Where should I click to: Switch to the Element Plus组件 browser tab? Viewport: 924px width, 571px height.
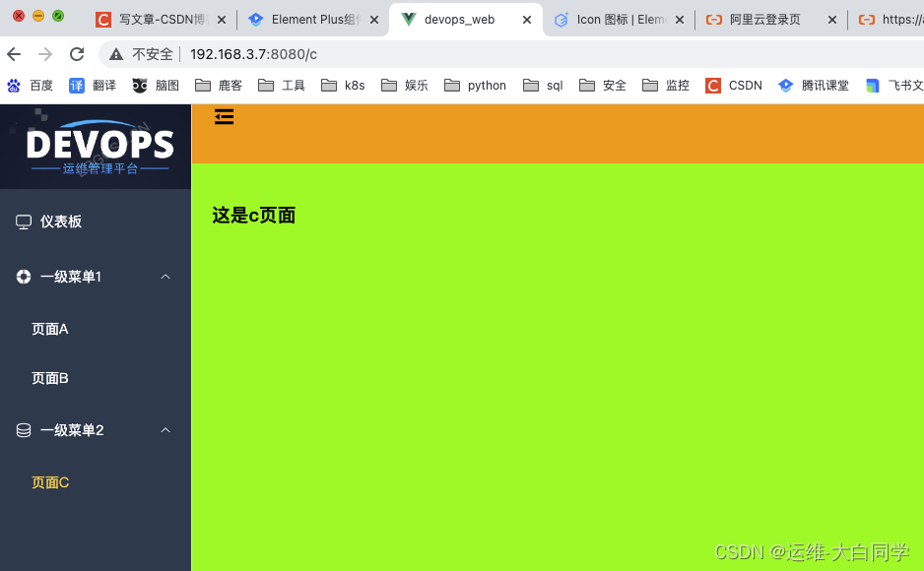305,18
